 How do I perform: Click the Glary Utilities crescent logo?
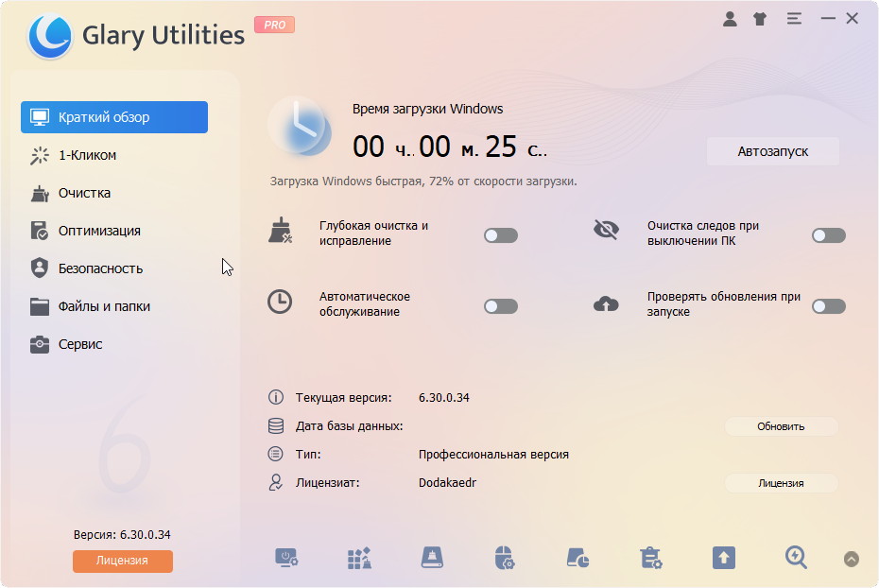pos(50,36)
